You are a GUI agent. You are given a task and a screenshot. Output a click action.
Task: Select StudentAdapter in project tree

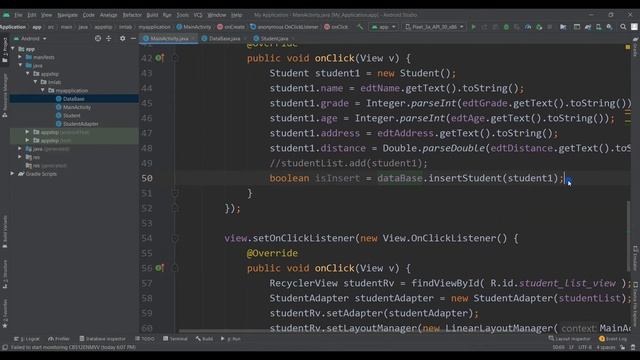[x=80, y=124]
